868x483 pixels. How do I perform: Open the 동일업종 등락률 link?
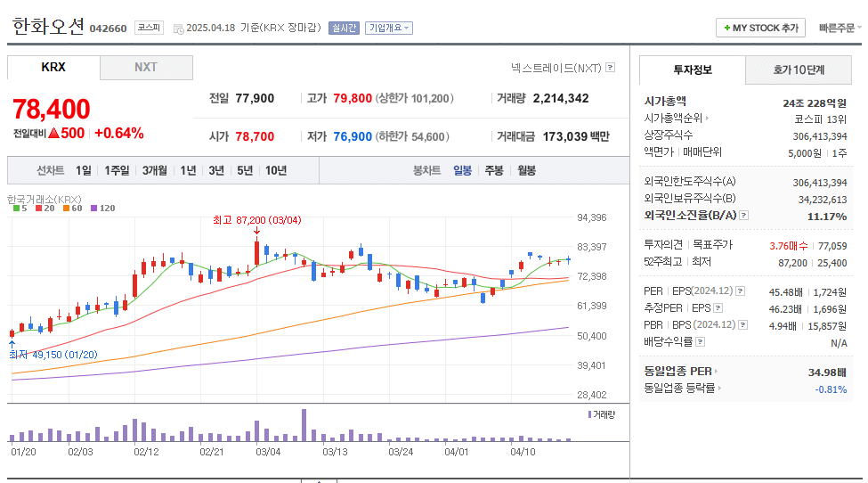click(x=683, y=388)
